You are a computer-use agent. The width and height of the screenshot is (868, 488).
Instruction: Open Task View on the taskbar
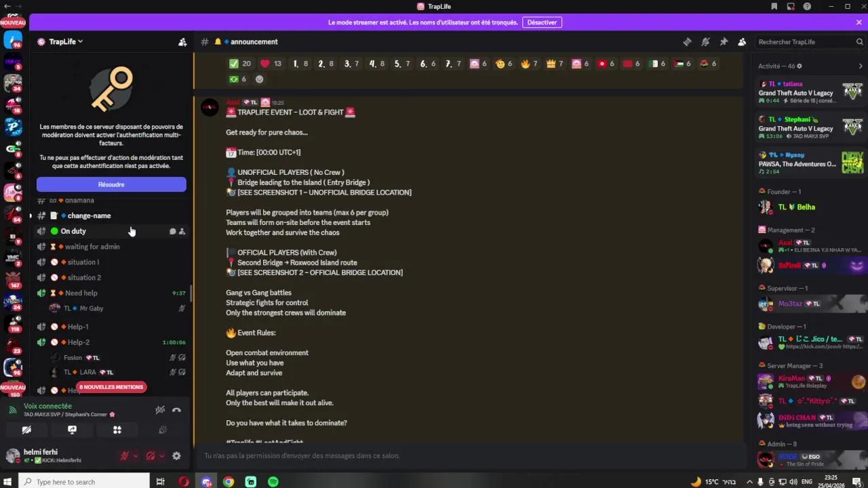(161, 482)
